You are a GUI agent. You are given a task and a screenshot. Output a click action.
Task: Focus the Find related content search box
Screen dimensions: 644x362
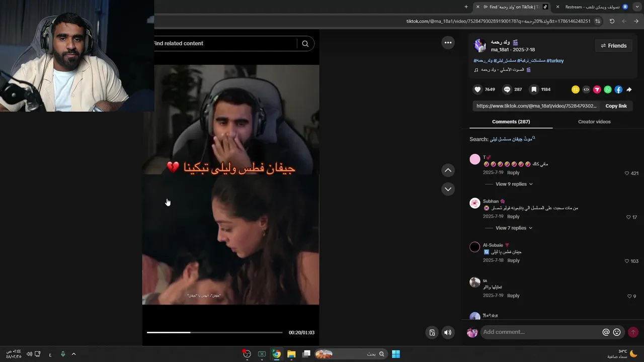(x=224, y=44)
